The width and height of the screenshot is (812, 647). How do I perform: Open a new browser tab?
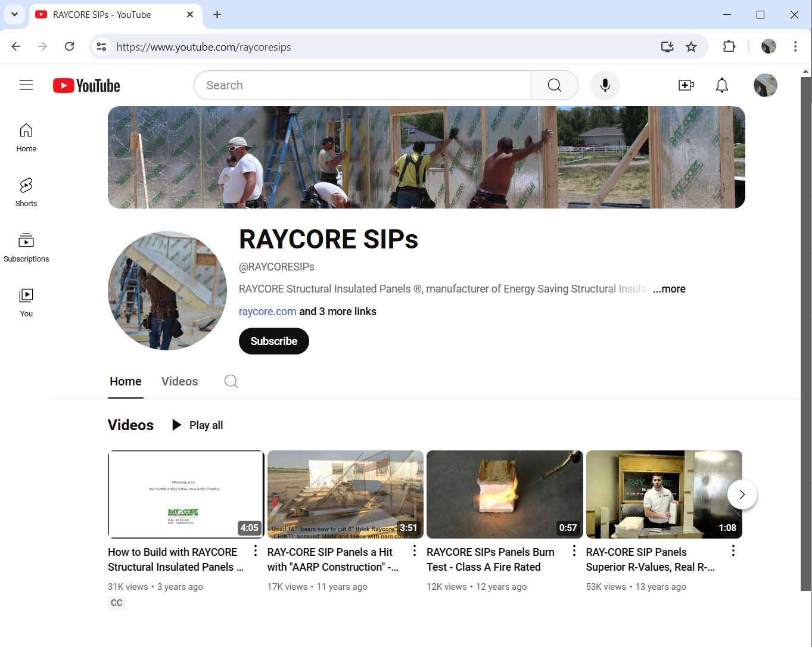[217, 14]
